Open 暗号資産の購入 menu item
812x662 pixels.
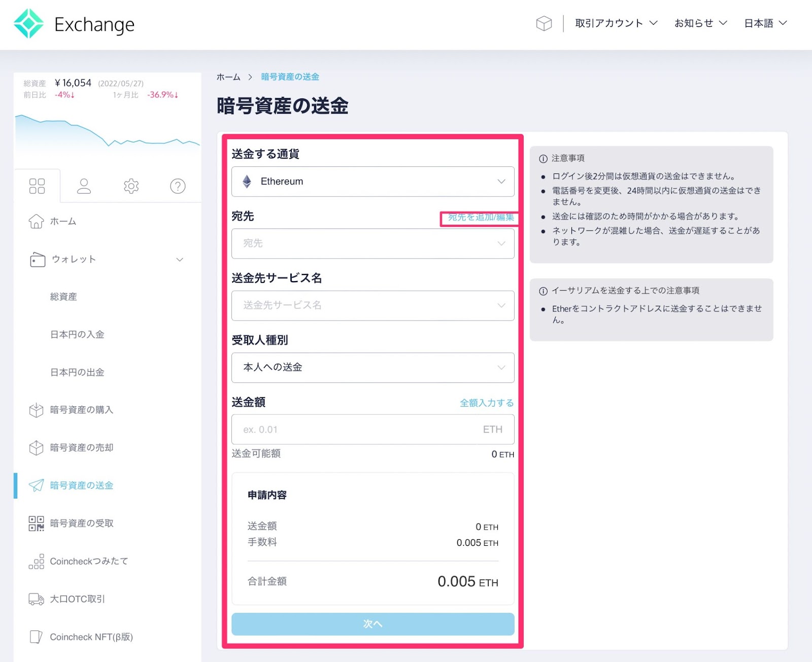pos(82,410)
